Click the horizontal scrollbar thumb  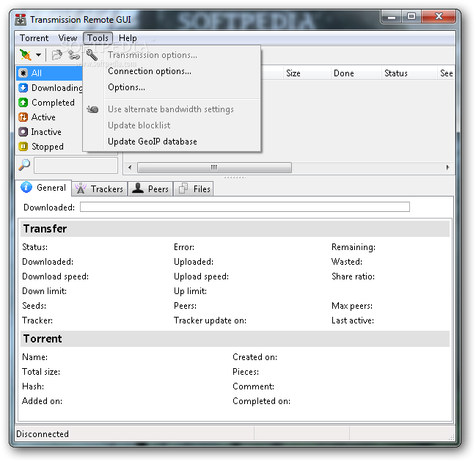pyautogui.click(x=214, y=167)
